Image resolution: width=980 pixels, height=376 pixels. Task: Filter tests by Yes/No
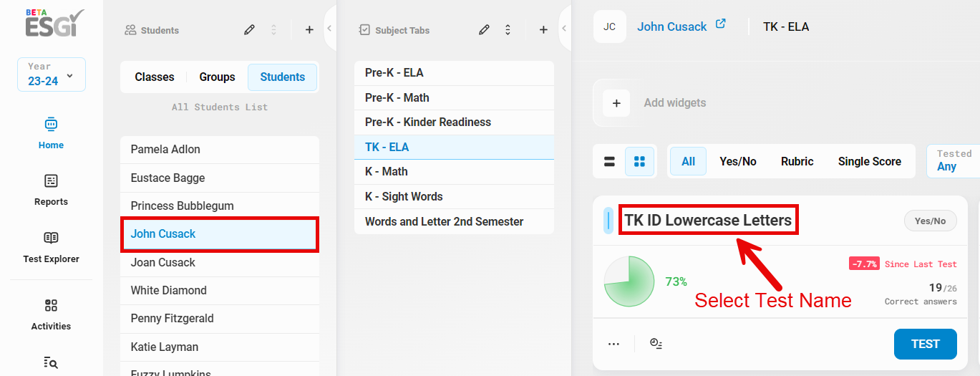[738, 162]
